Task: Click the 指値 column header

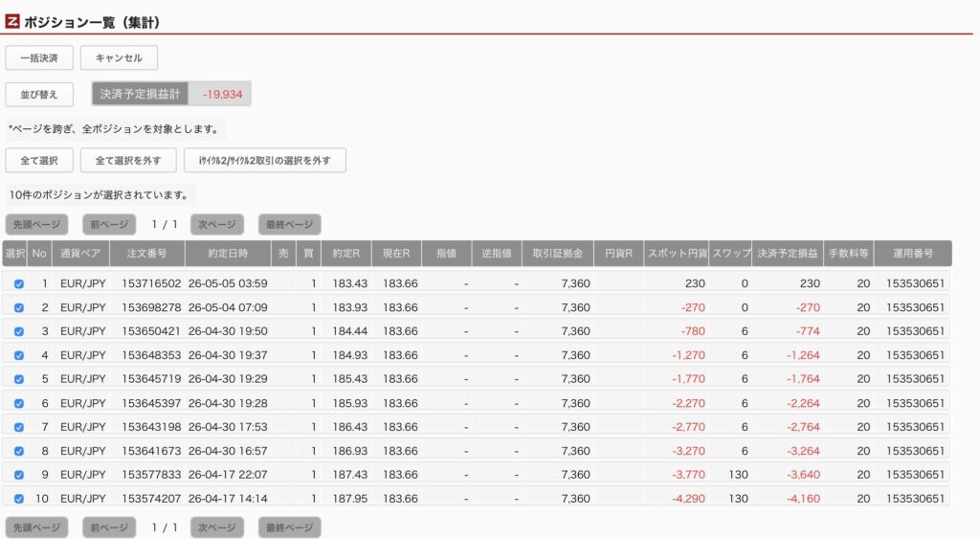Action: click(446, 254)
